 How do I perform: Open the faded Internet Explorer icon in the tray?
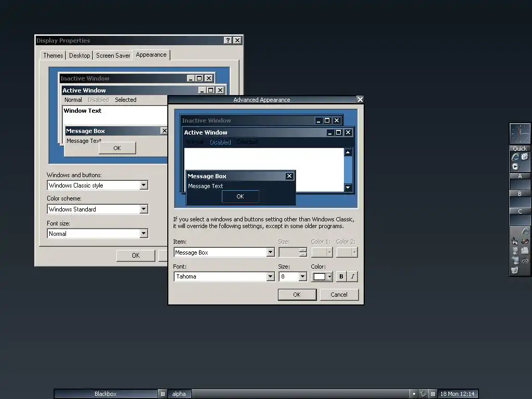click(x=525, y=231)
